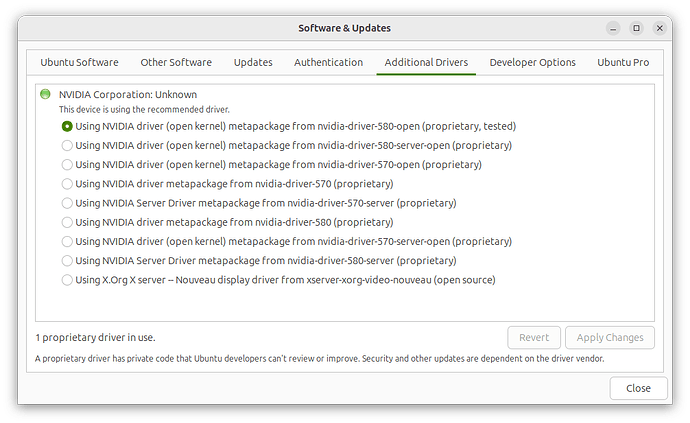Select the Additional Drivers tab
Image resolution: width=690 pixels, height=423 pixels.
(x=426, y=63)
